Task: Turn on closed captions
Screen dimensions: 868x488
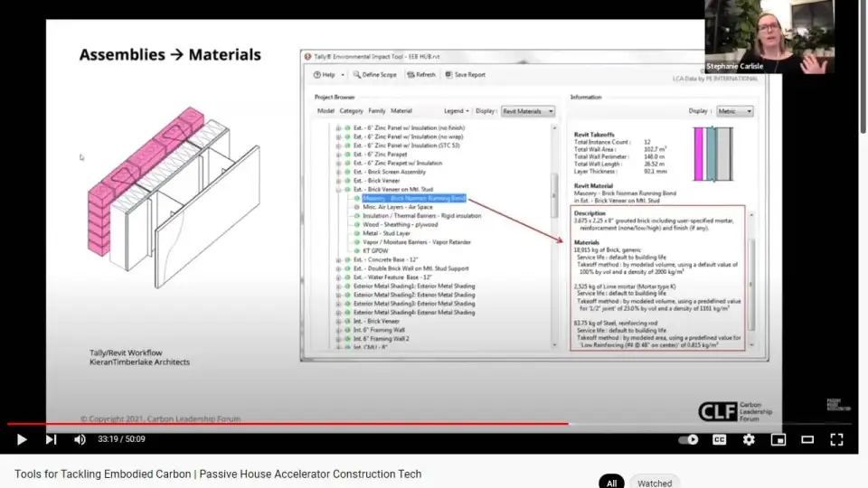Action: 720,439
